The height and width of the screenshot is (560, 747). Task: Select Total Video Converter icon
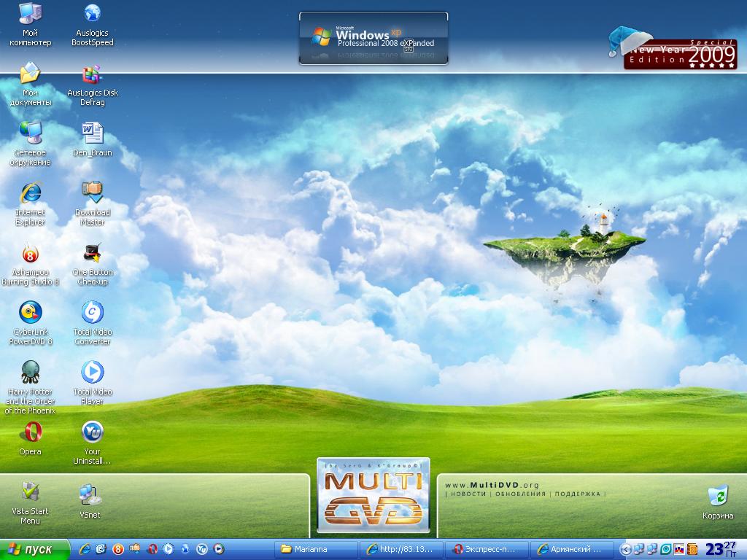coord(93,313)
